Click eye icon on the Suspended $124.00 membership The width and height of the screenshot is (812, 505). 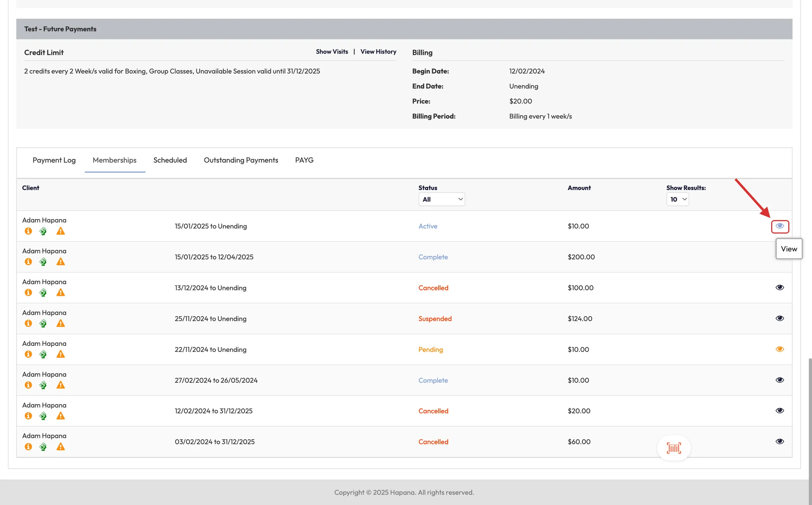779,318
